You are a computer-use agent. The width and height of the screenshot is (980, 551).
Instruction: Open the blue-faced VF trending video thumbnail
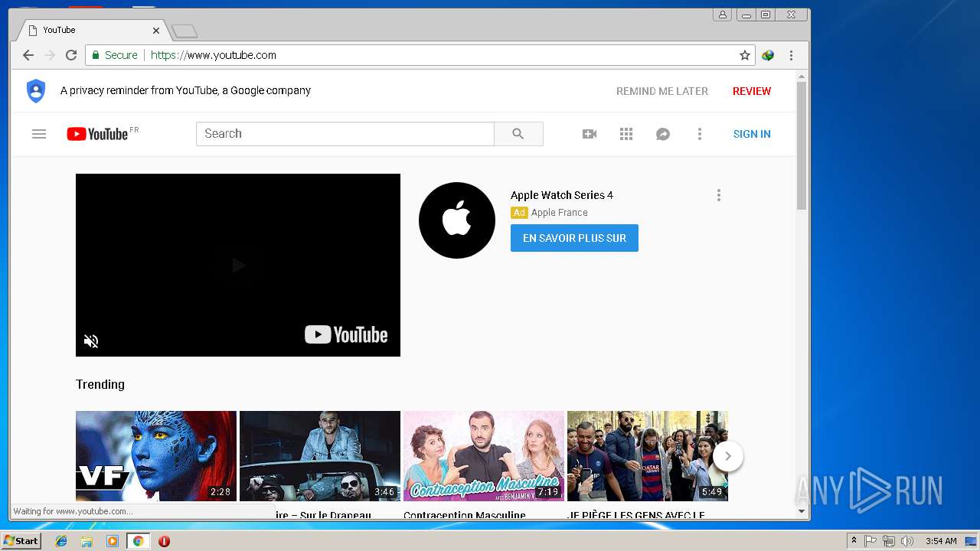click(156, 456)
